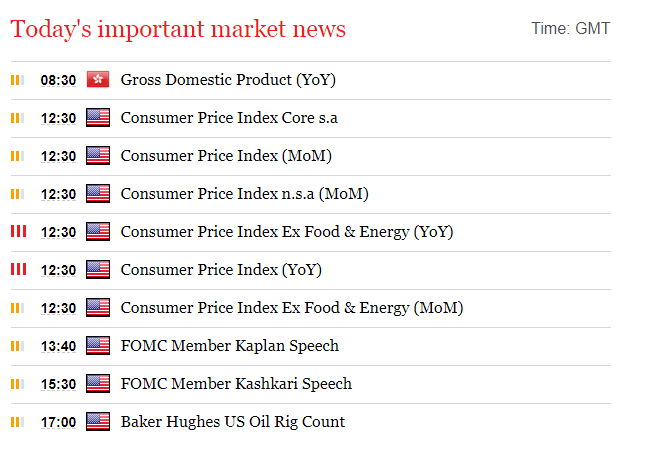
Task: Open FOMC Member Kaplan Speech event
Action: (x=230, y=346)
